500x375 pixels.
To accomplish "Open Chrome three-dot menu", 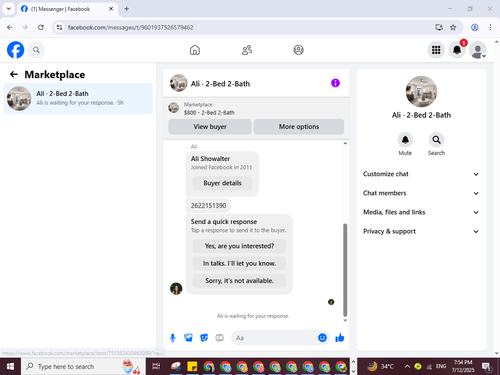I will [x=490, y=27].
